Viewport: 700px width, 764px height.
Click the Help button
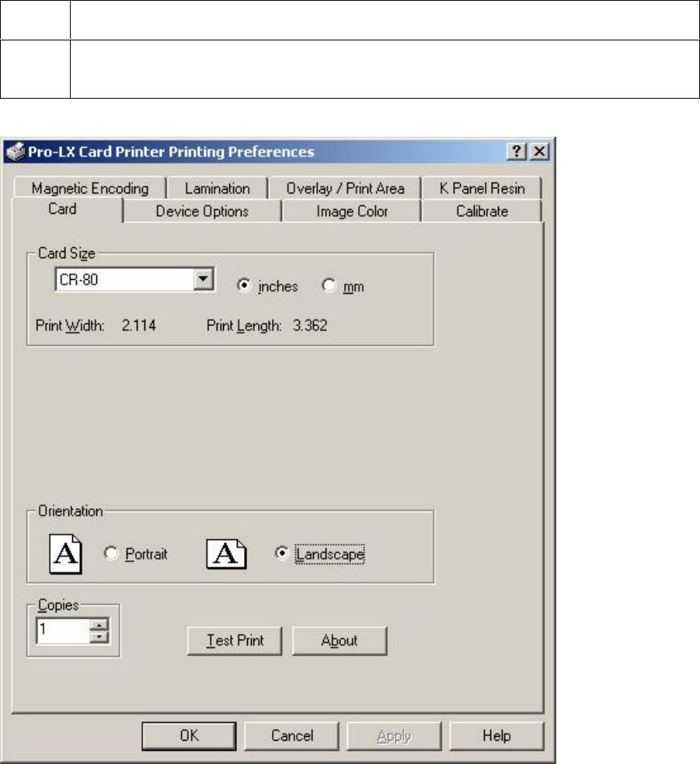496,736
